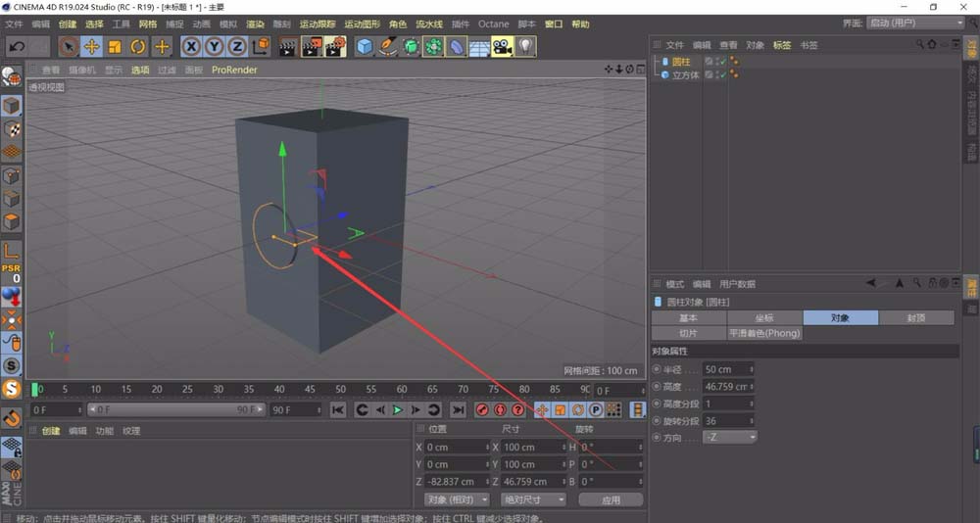Open the Array modeling objects icon
Image resolution: width=980 pixels, height=523 pixels.
click(x=434, y=47)
